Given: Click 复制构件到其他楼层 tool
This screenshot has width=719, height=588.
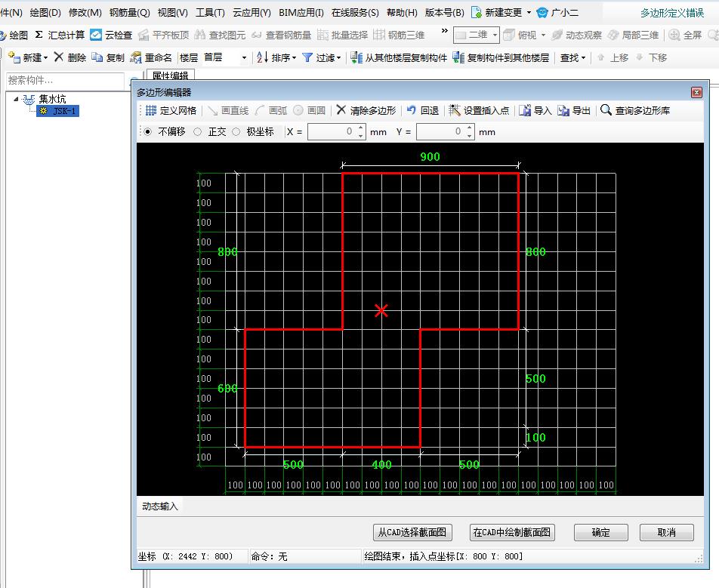Looking at the screenshot, I should (x=501, y=57).
